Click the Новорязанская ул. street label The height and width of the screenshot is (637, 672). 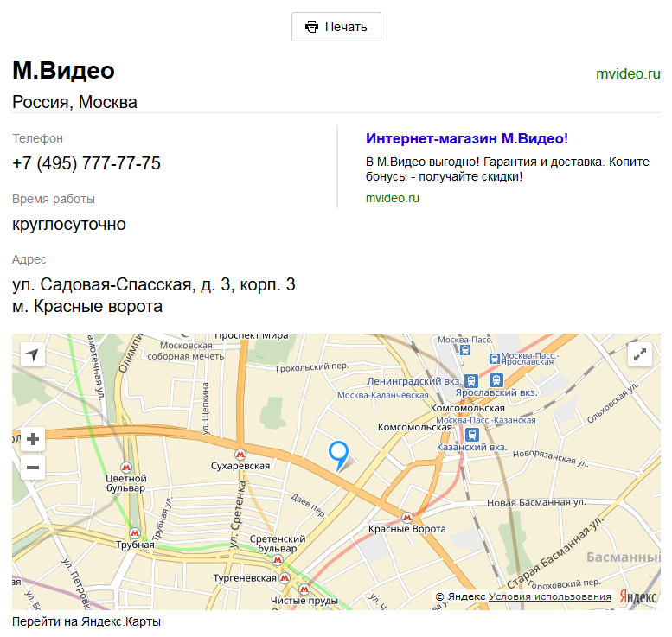coord(551,458)
